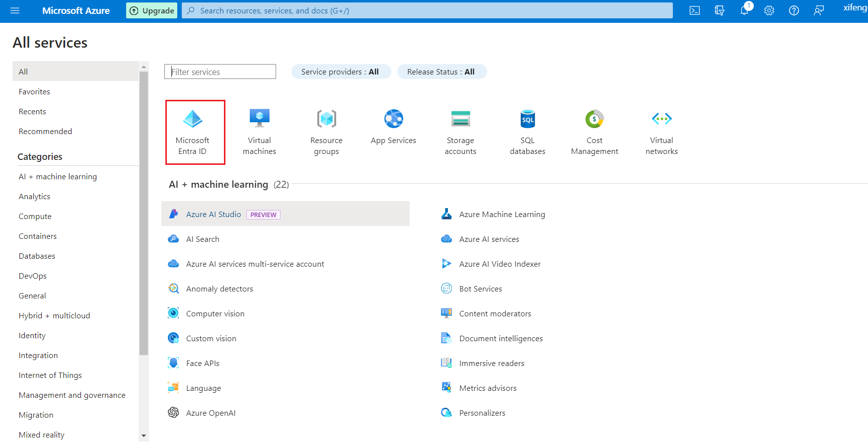Click the Computer vision icon
The image size is (868, 443).
coord(173,313)
